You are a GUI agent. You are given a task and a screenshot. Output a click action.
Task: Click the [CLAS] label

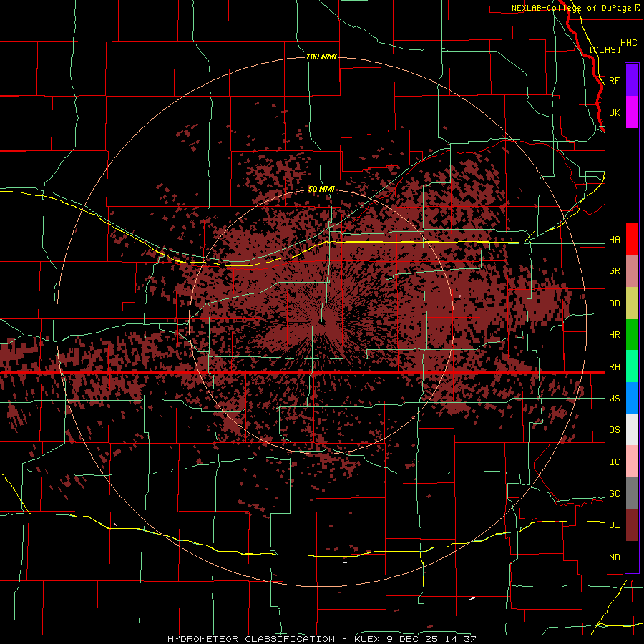coord(605,49)
